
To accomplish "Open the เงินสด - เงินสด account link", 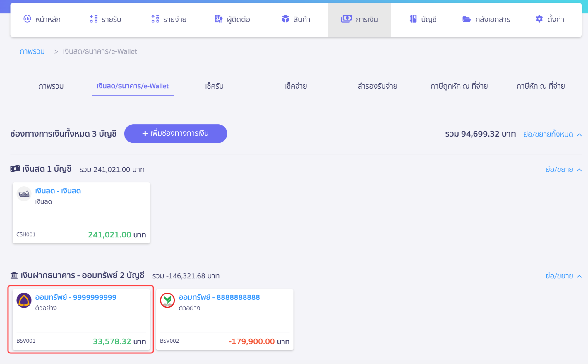I will click(58, 191).
